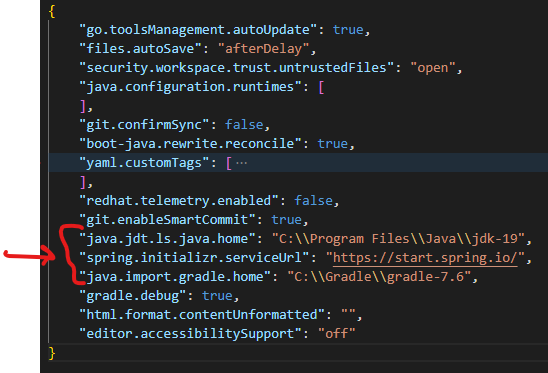Screen dimensions: 548x373
Task: Click the true value of go.toolsManagement.autoUpdate
Action: (348, 30)
